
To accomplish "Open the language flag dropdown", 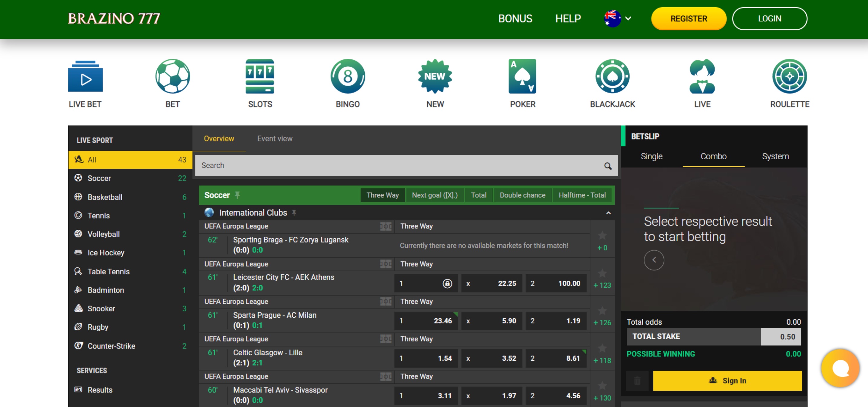I will pyautogui.click(x=617, y=18).
